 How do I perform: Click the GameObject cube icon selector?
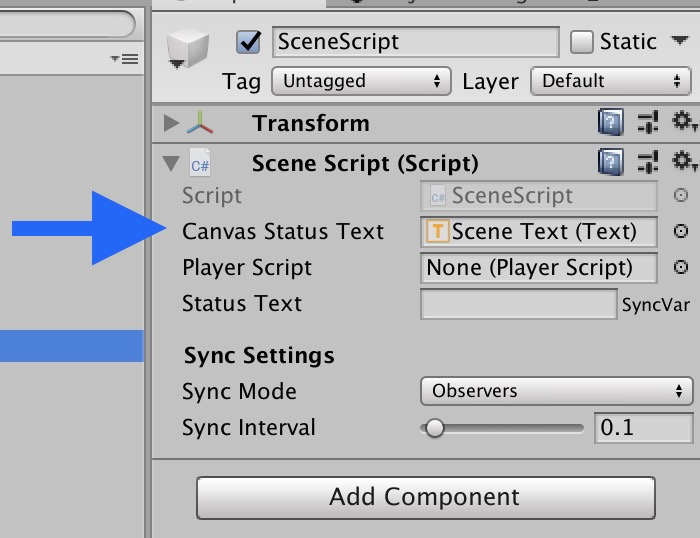(188, 49)
